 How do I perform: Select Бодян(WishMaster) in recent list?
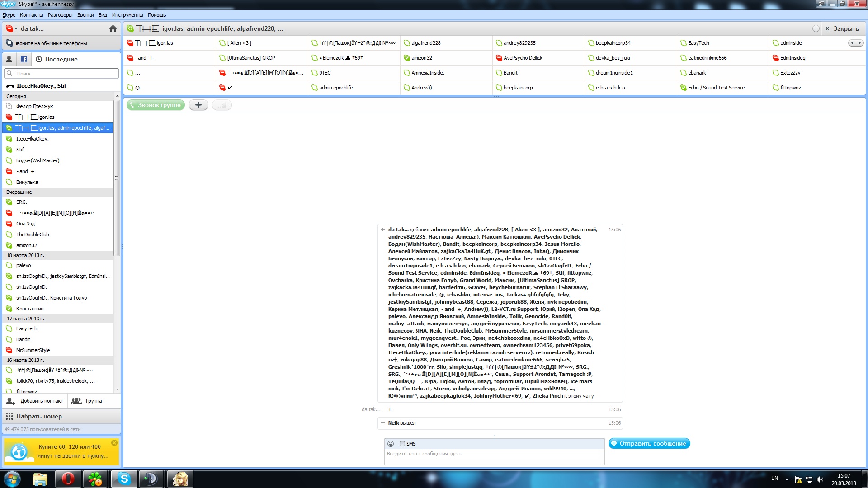point(58,160)
